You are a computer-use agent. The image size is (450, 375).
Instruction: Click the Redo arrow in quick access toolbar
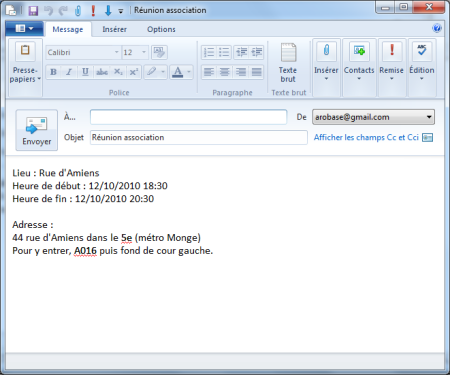point(63,11)
